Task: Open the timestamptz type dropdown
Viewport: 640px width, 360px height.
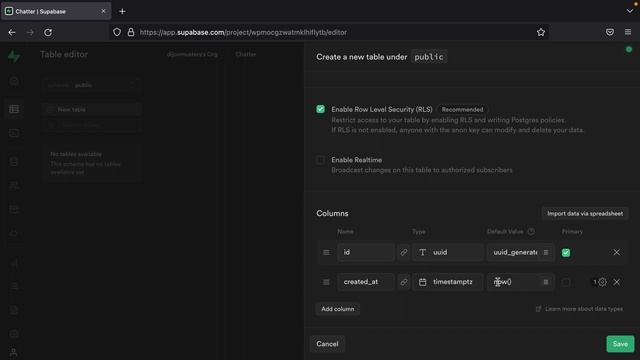Action: (448, 282)
